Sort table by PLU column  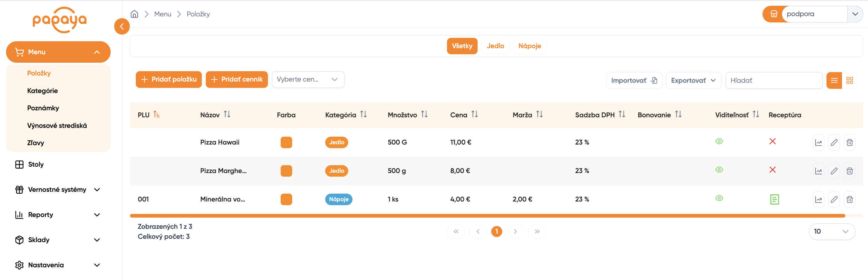tap(157, 114)
